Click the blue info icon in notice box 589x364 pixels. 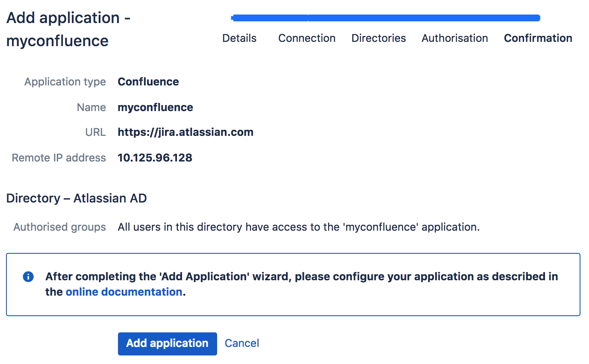[x=28, y=277]
